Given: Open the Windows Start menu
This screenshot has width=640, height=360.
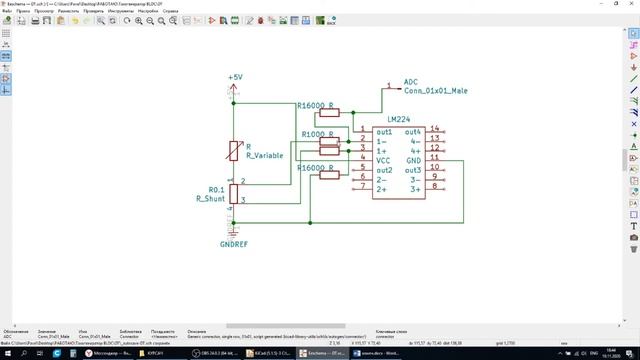Looking at the screenshot, I should [8, 353].
